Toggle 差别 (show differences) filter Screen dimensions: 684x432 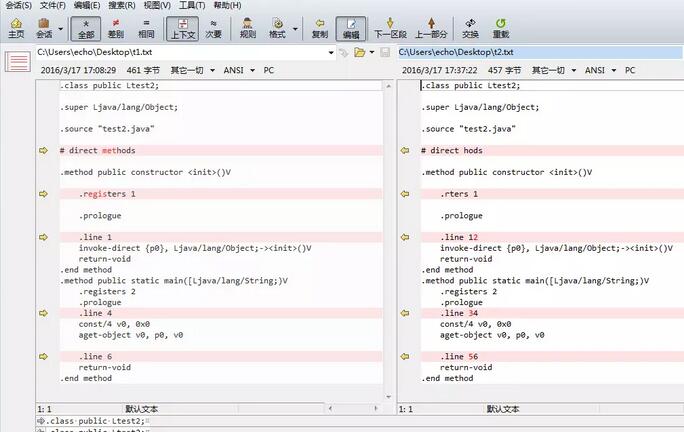point(116,27)
